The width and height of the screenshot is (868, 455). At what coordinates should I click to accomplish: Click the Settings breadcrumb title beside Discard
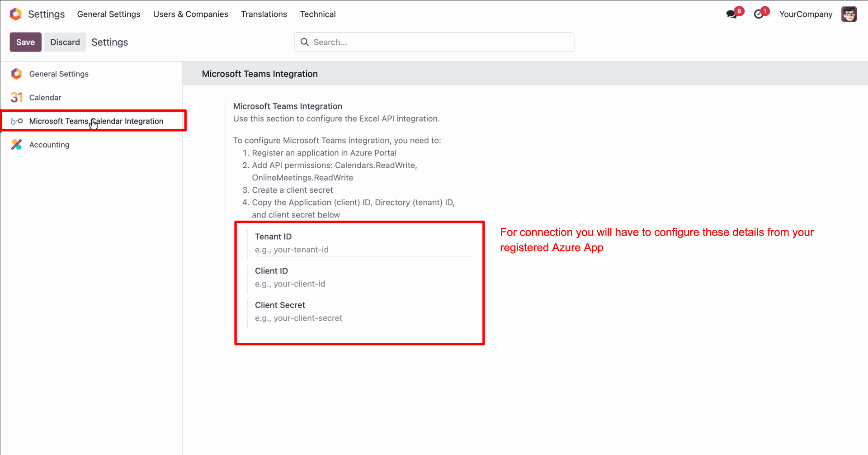point(110,42)
